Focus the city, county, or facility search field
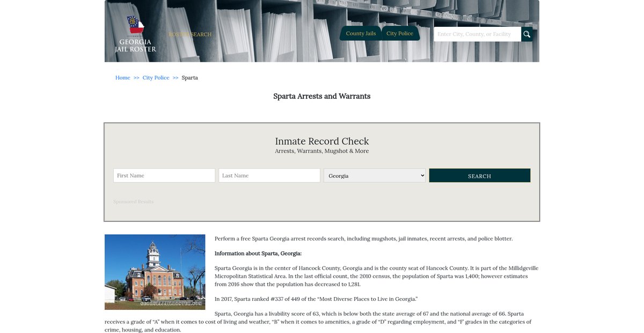Viewport: 644px width, 333px height. 477,34
